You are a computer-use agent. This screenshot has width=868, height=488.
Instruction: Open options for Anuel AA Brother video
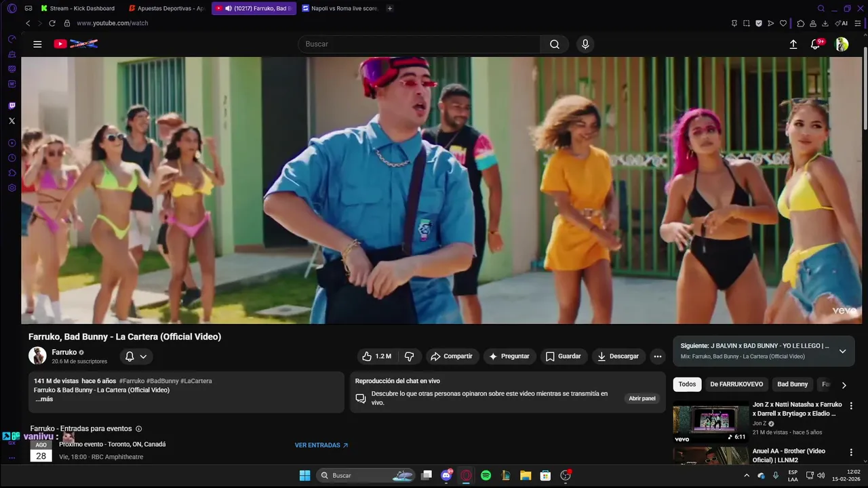pyautogui.click(x=851, y=451)
